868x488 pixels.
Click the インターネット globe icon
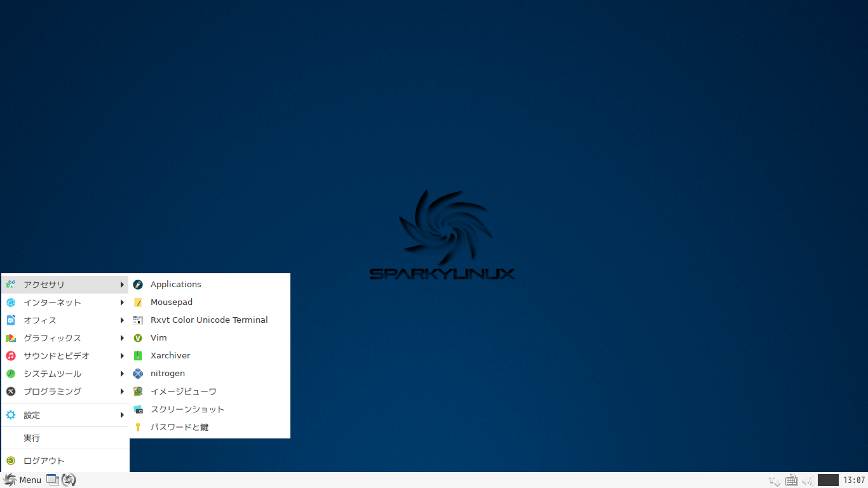coord(11,302)
